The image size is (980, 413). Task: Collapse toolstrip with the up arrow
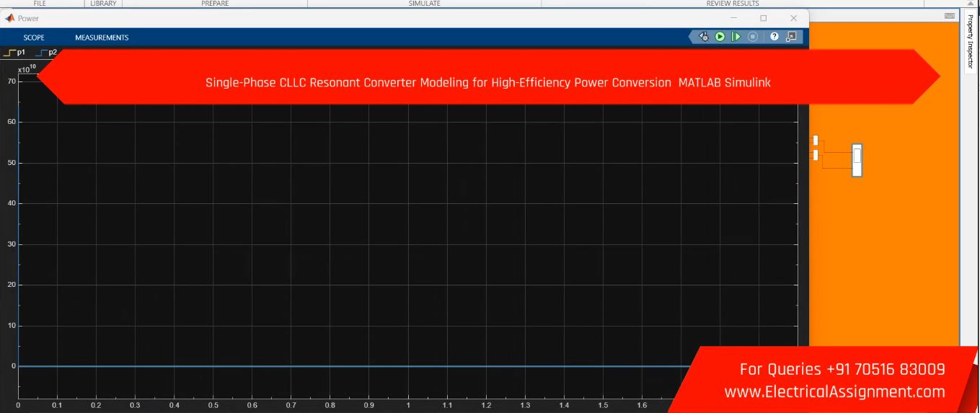pos(969,4)
